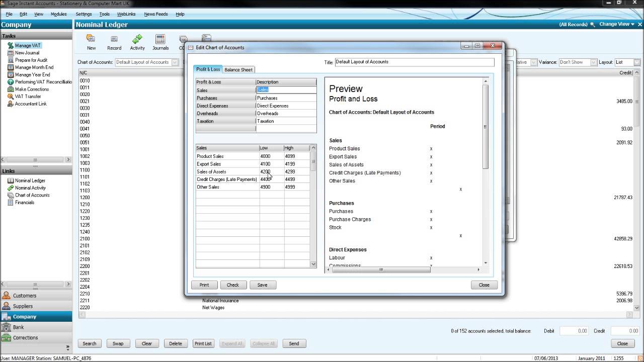This screenshot has width=644, height=362.
Task: Click the Activity icon with green arrows
Action: click(x=137, y=41)
